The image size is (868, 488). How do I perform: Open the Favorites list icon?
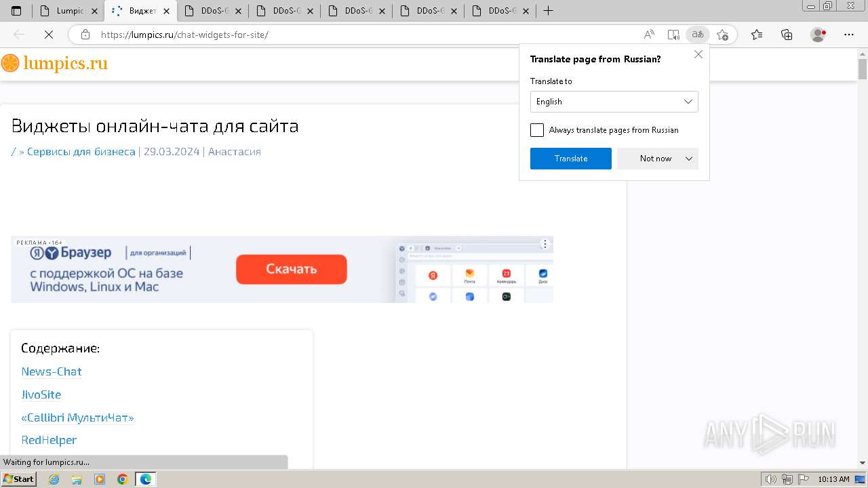pyautogui.click(x=757, y=35)
